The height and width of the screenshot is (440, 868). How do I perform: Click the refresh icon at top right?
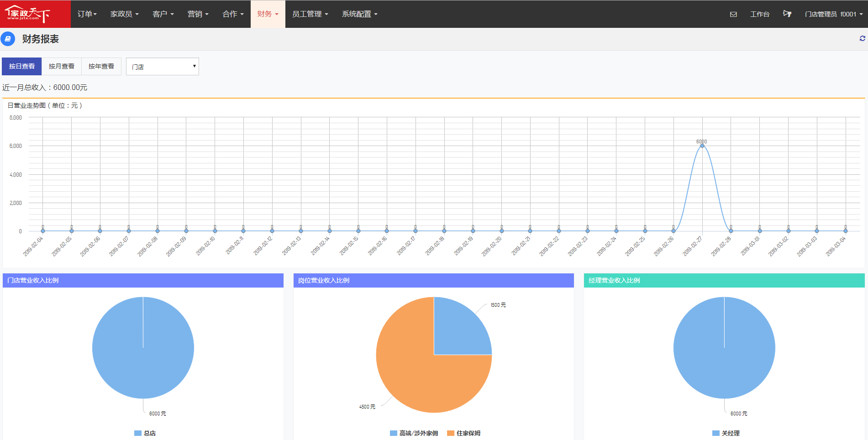coord(862,39)
